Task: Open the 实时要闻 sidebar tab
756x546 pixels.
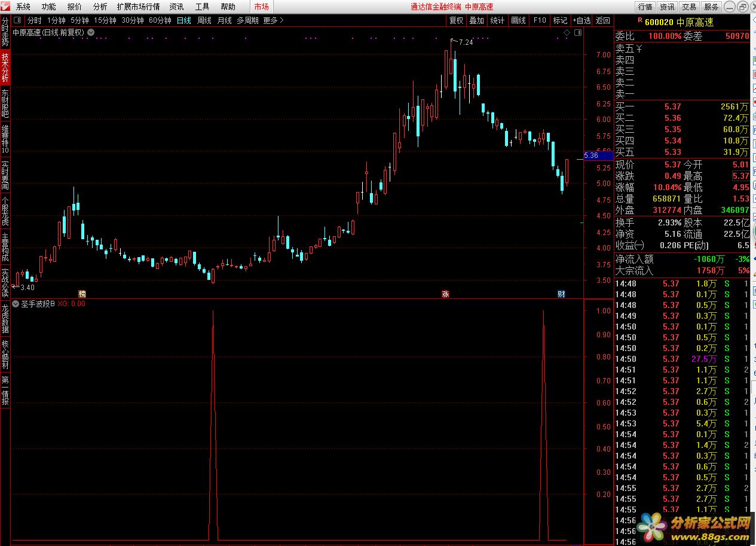Action: point(5,175)
